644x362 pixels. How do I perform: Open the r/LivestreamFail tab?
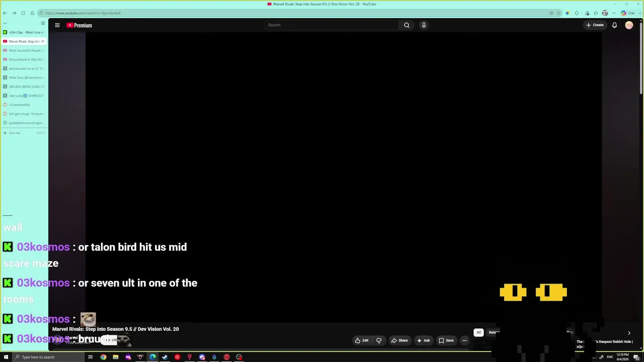tap(24, 105)
